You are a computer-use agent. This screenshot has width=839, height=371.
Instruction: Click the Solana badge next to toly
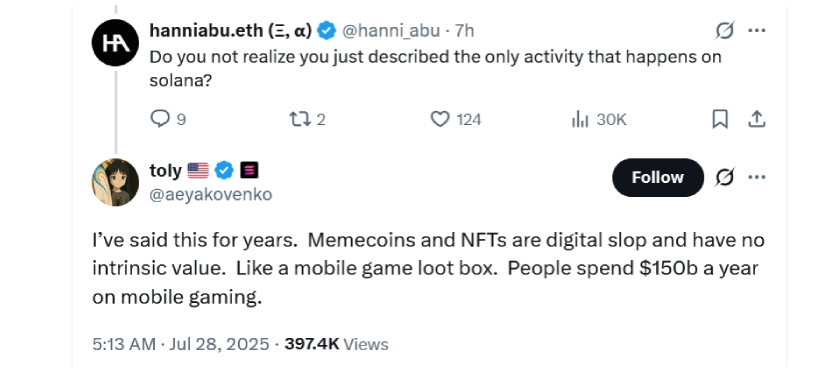[249, 171]
